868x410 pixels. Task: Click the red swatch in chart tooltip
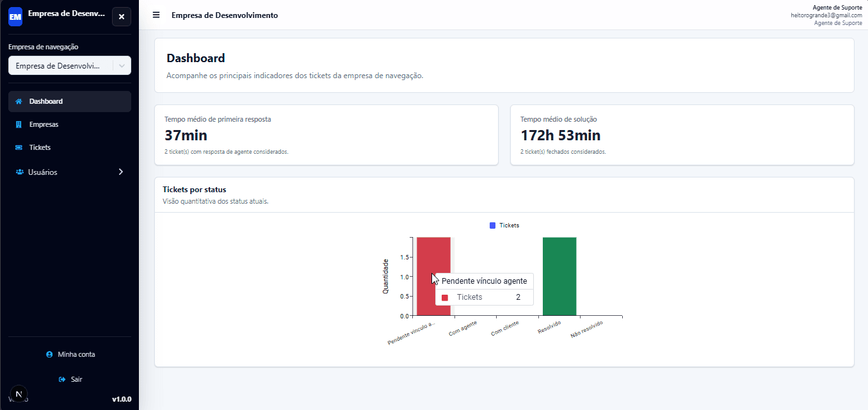[x=445, y=297]
